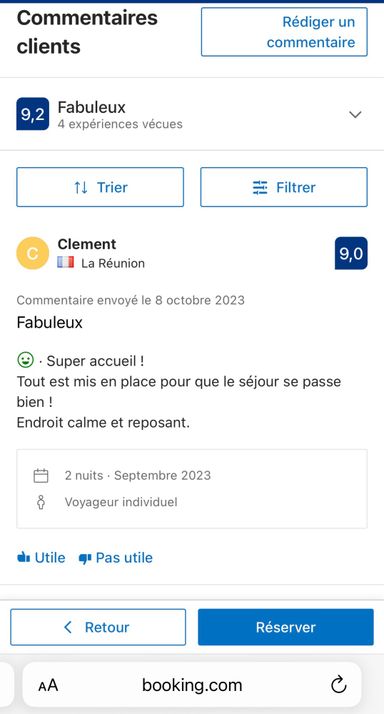The height and width of the screenshot is (714, 384).
Task: Reload the page with the refresh icon
Action: (338, 684)
